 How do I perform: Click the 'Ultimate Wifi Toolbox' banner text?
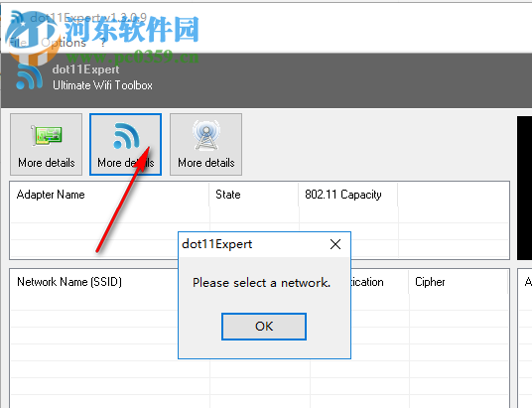(102, 85)
